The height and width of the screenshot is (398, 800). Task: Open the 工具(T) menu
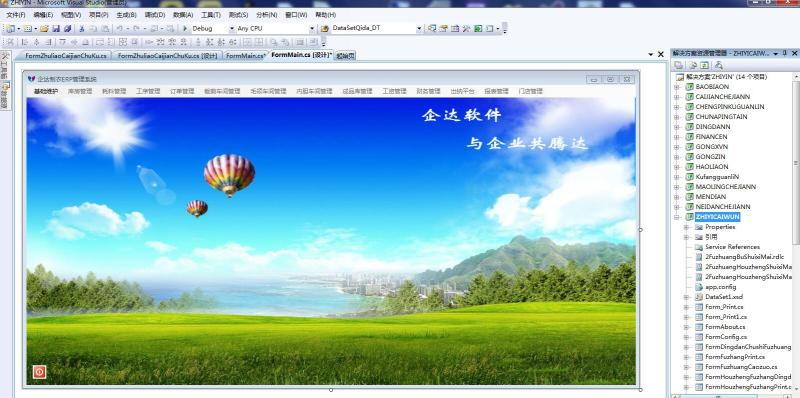click(x=211, y=15)
